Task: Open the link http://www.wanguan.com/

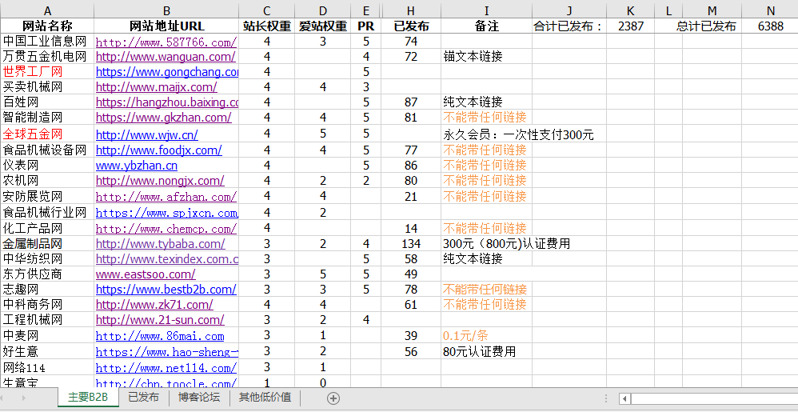Action: pos(166,56)
